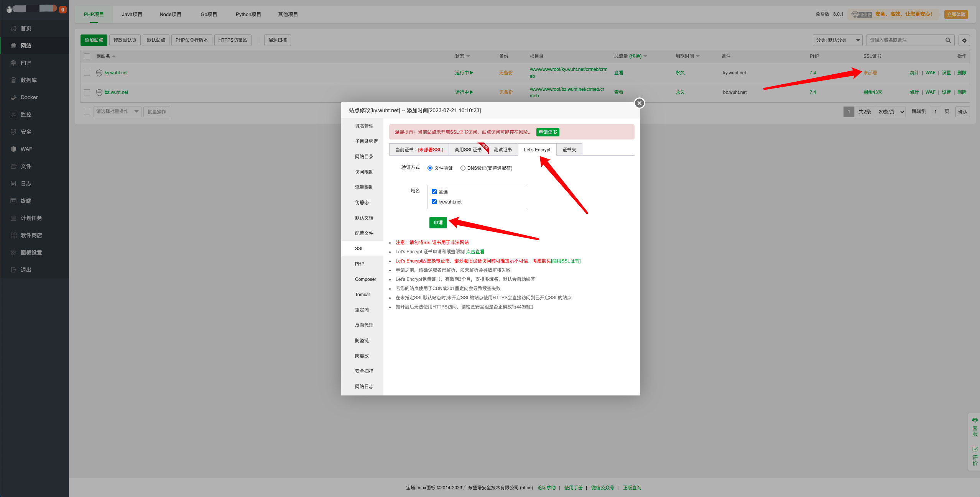Open the 日志 logs panel
This screenshot has height=497, width=980.
pos(26,183)
